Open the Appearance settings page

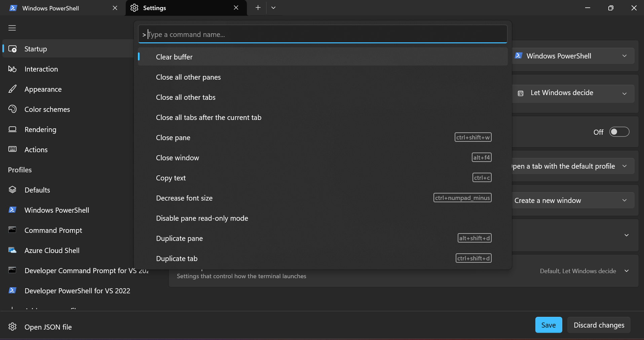coord(67,89)
